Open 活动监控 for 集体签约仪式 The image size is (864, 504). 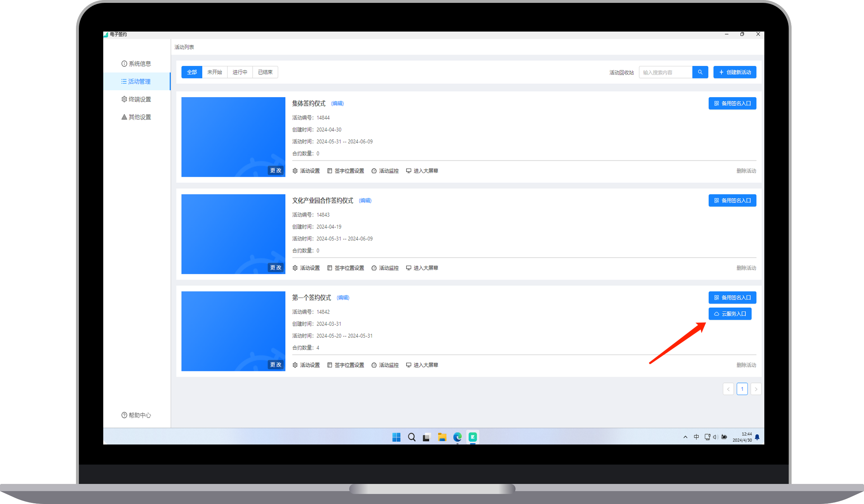tap(385, 171)
